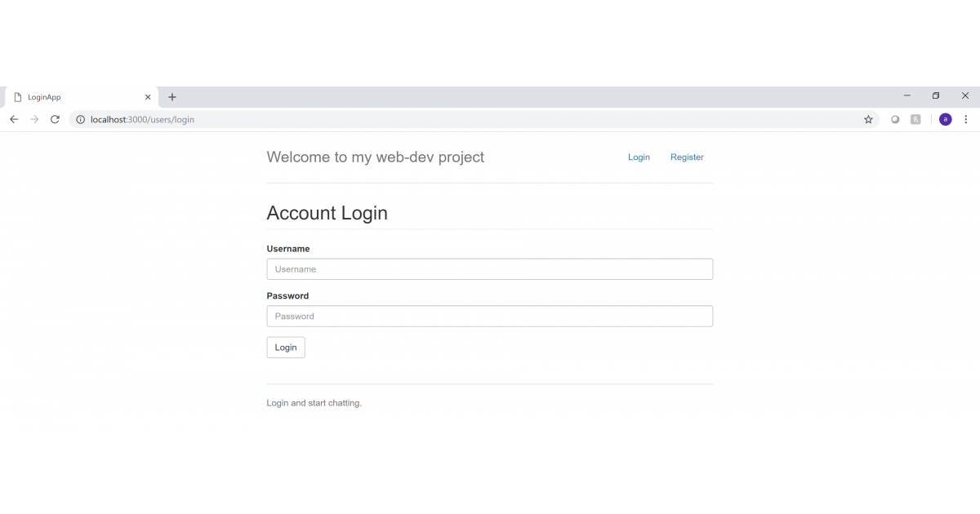The width and height of the screenshot is (980, 514).
Task: Click the browser forward arrow
Action: pos(34,119)
